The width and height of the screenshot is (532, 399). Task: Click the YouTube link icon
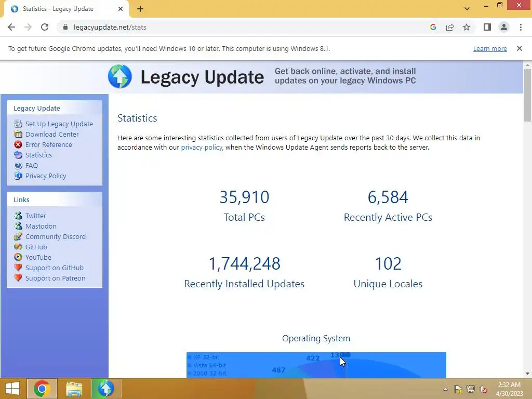(18, 257)
